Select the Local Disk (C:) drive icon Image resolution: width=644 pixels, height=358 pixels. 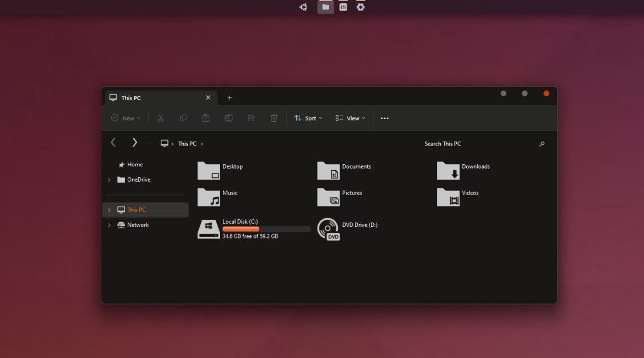pos(209,229)
